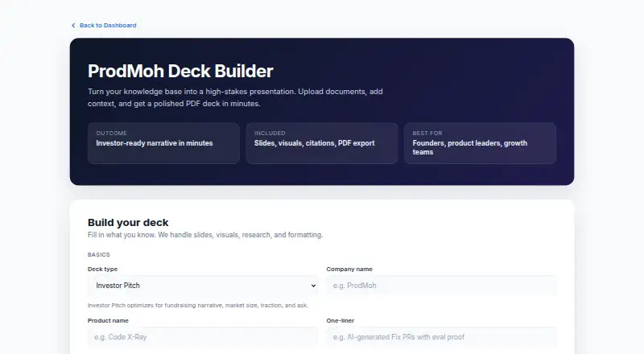Viewport: 644px width, 354px height.
Task: Click the hint text 'Investor Pitch optimizes for fundraising narrative'
Action: click(198, 305)
